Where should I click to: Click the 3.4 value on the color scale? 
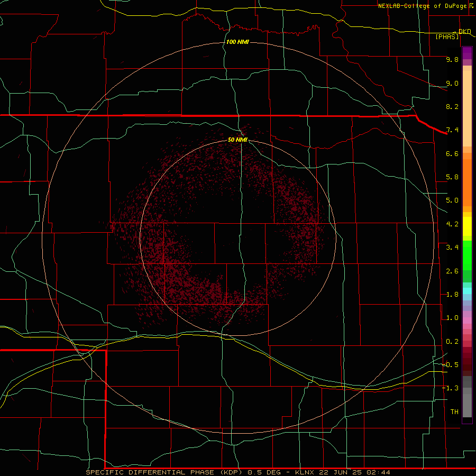pos(452,248)
